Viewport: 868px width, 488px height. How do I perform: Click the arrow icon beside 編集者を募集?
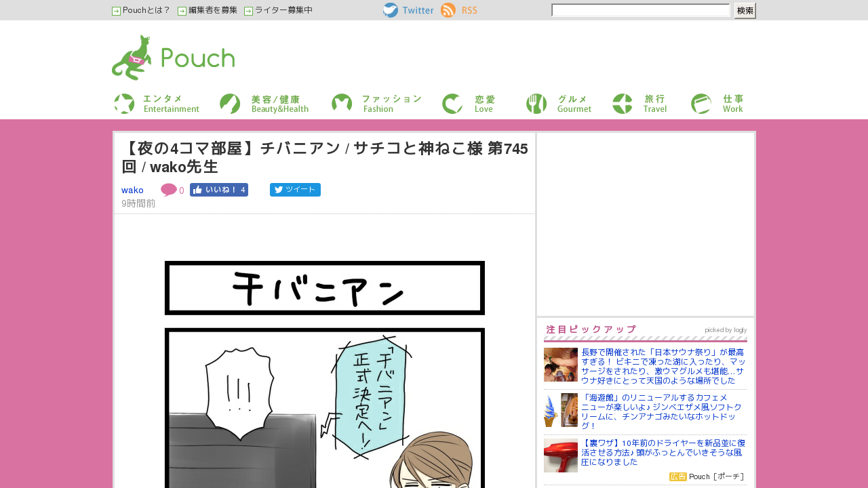point(182,11)
